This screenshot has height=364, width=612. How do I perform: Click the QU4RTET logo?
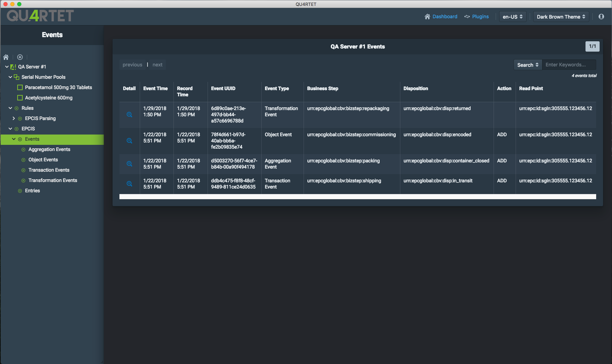[x=40, y=16]
